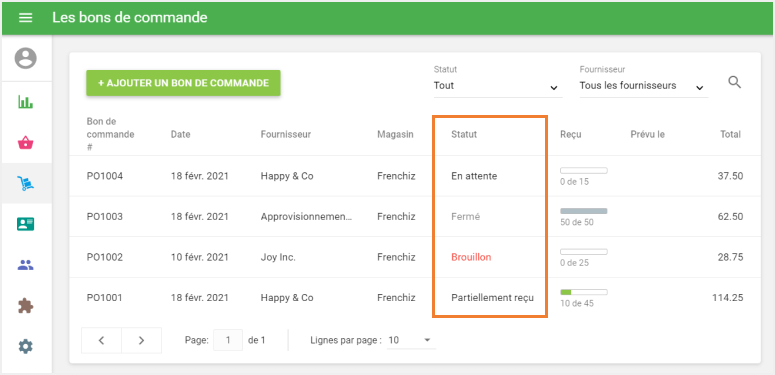Open the hamburger menu icon
775x375 pixels.
coord(26,18)
